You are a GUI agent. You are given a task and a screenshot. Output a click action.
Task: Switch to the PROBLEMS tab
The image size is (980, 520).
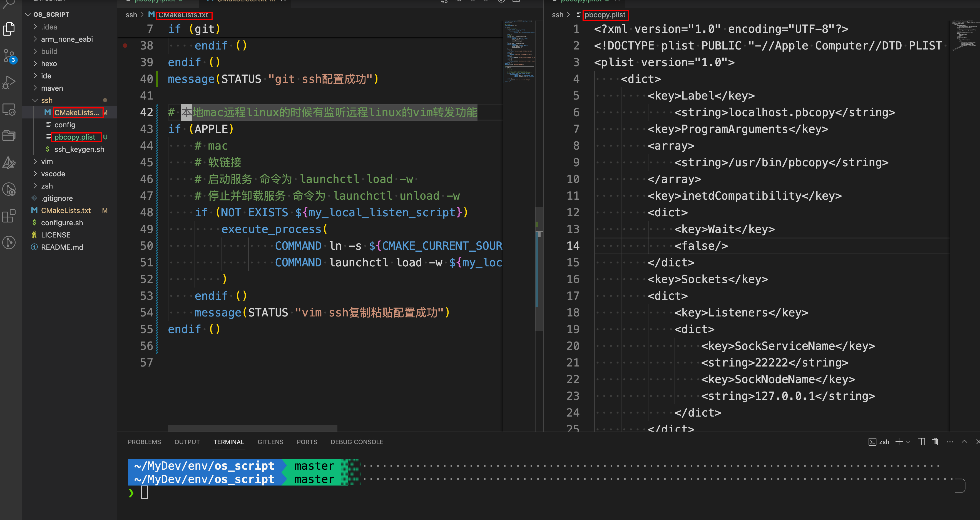144,442
